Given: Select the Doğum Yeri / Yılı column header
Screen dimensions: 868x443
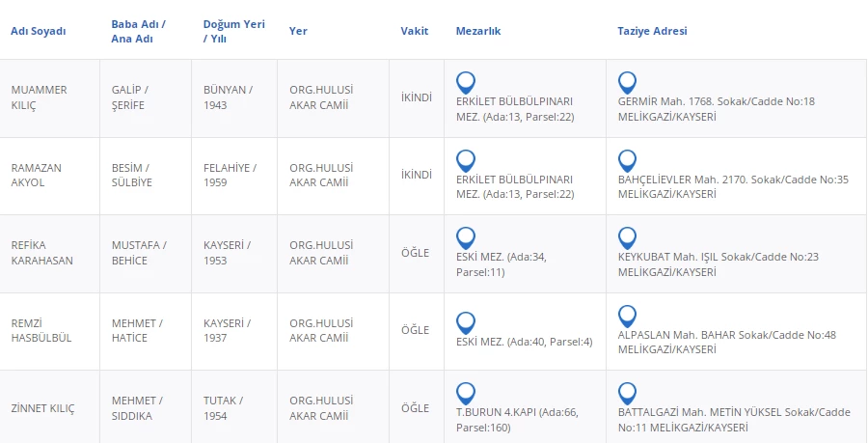Looking at the screenshot, I should pyautogui.click(x=233, y=31).
